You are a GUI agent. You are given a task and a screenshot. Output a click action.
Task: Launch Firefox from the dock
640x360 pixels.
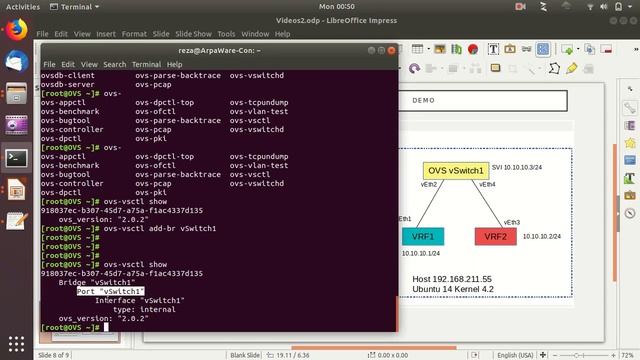click(x=16, y=30)
